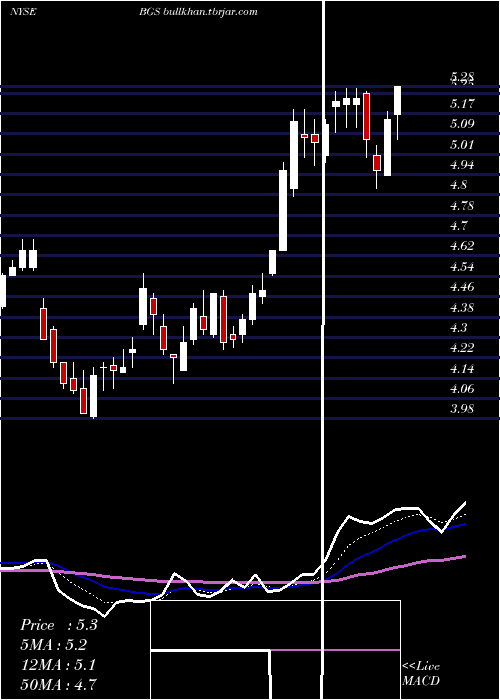Click the BGS bullkhan.tbrjar.com title

(198, 12)
